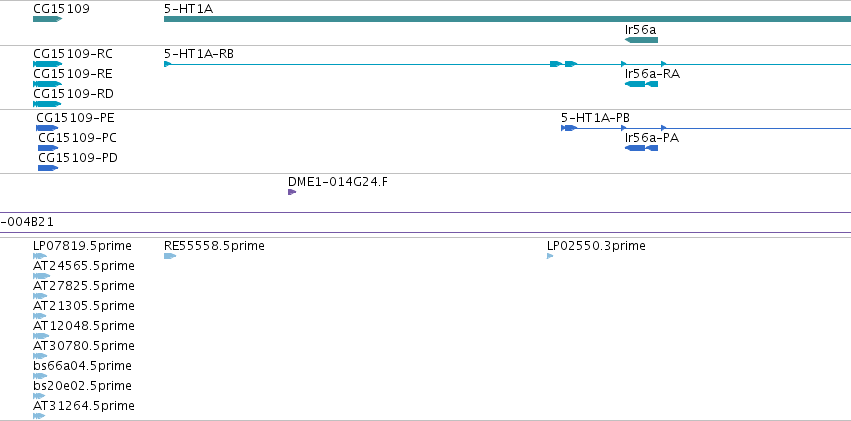Image resolution: width=851 pixels, height=421 pixels.
Task: Select the 5-HT1A-RB transcript line
Action: [507, 64]
